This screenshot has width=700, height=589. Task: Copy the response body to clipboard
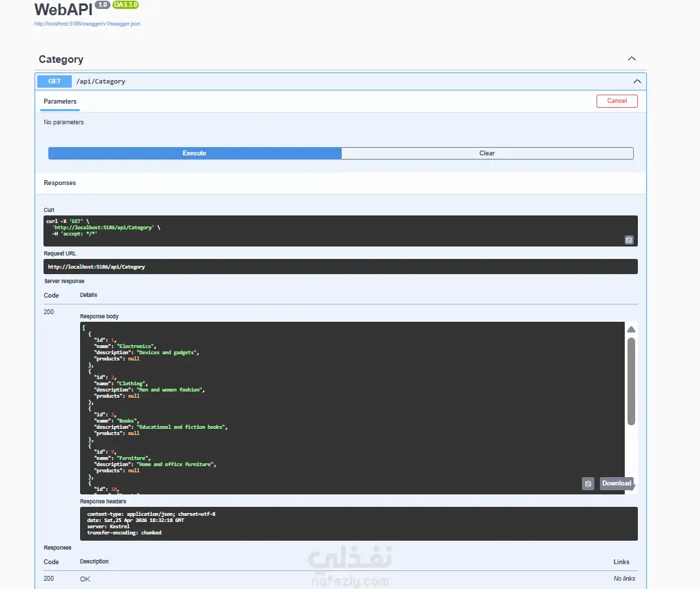[x=588, y=483]
